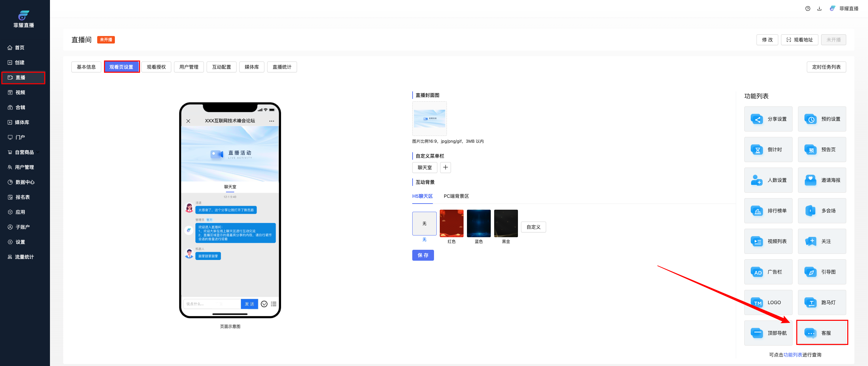
Task: Click the live cover image thumbnail
Action: (x=429, y=119)
